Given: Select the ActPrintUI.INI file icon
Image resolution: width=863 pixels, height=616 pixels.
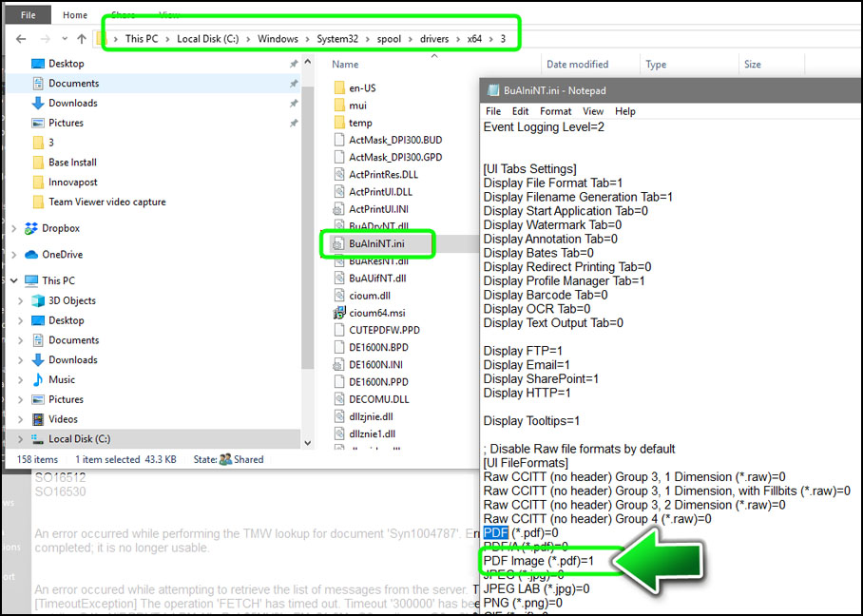Looking at the screenshot, I should coord(339,209).
